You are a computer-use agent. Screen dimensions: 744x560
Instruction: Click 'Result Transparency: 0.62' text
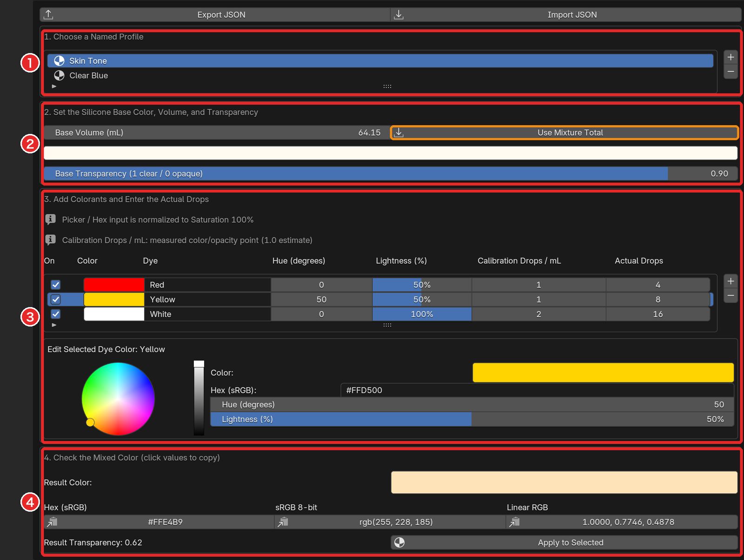point(93,542)
